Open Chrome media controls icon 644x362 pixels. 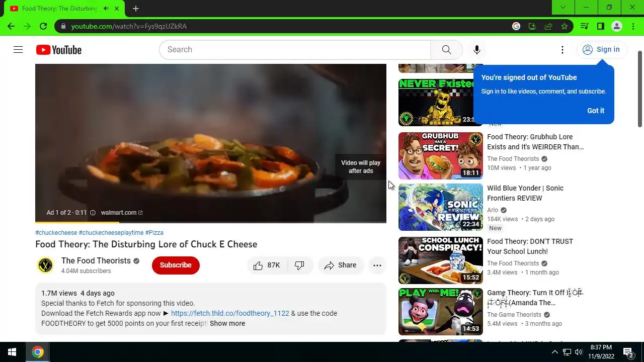point(584,26)
